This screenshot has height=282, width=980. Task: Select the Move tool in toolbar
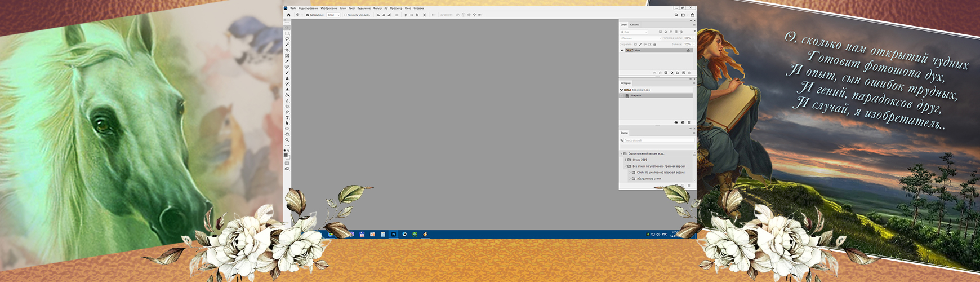[287, 28]
